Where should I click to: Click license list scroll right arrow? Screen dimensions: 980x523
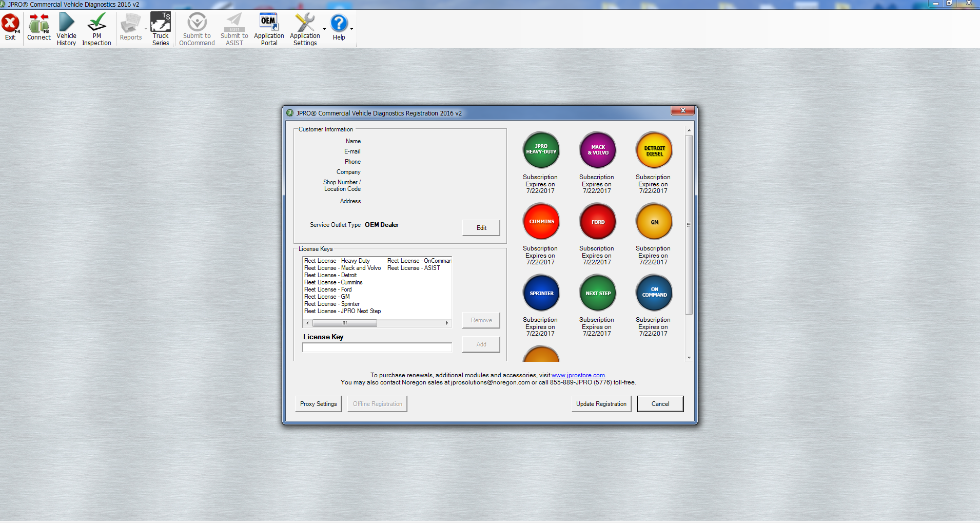[447, 323]
